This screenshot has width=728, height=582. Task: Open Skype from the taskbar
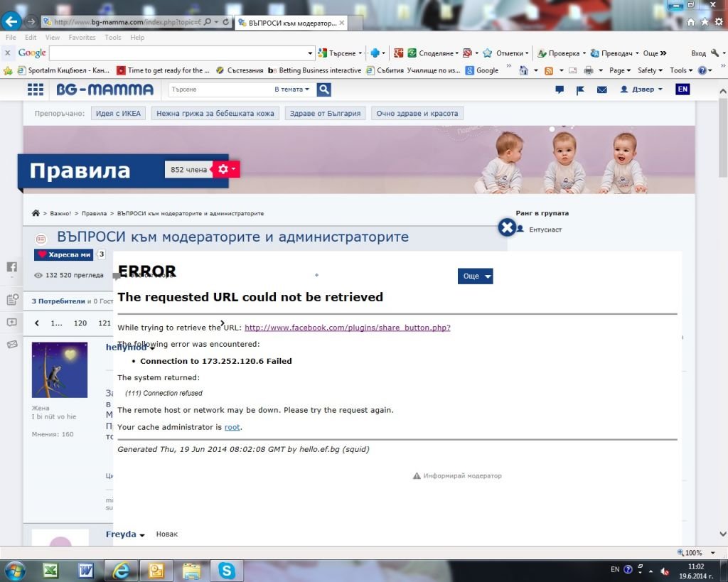(227, 571)
